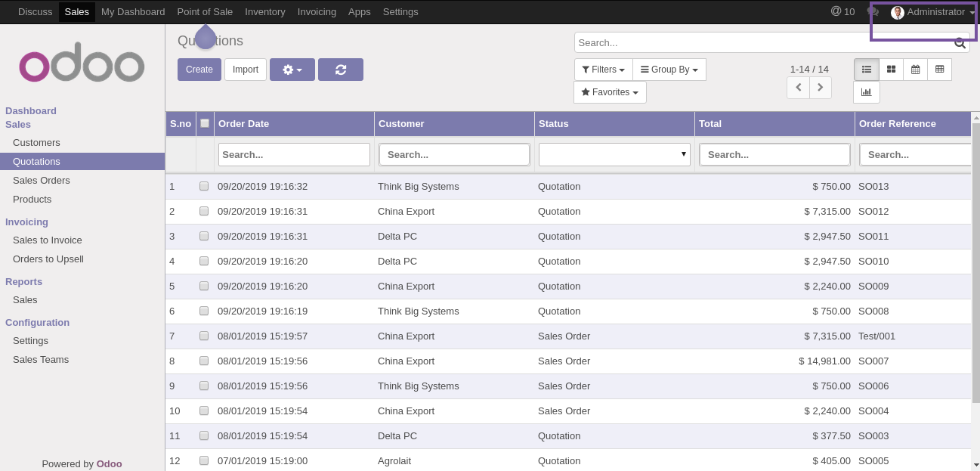
Task: Open the conversations chat icon
Action: pos(873,12)
